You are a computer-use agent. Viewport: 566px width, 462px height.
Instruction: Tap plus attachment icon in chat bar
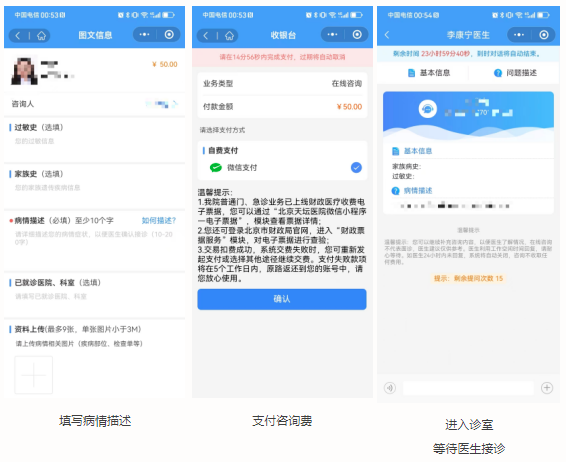tap(547, 388)
